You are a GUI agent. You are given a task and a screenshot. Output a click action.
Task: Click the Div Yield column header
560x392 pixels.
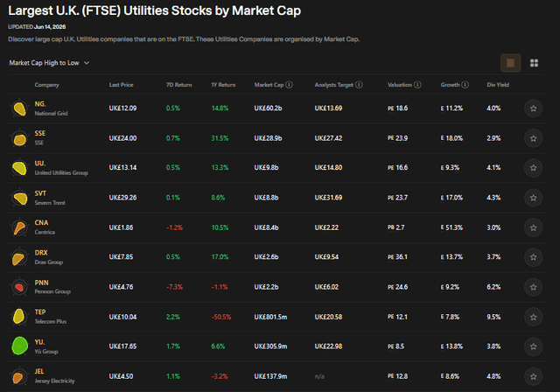(x=498, y=85)
